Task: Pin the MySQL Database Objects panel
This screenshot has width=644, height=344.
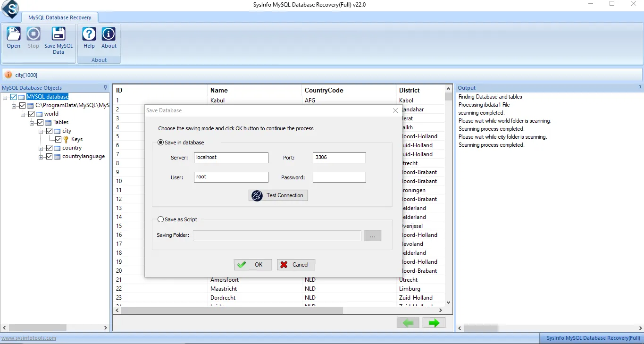Action: [105, 88]
